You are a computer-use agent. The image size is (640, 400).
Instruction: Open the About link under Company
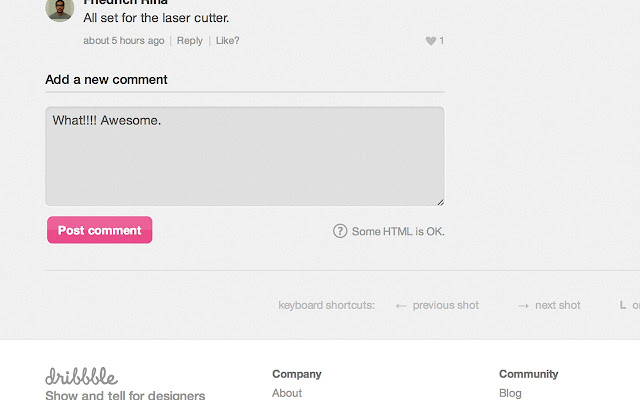(x=287, y=393)
